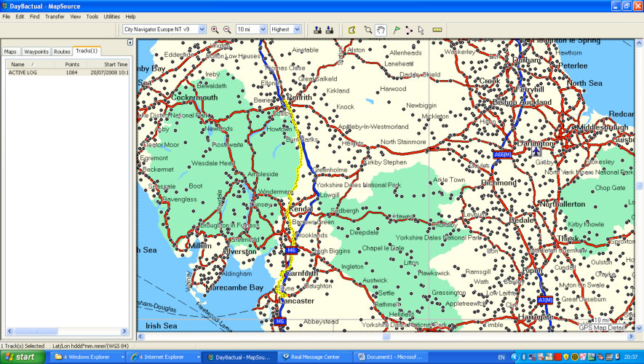The width and height of the screenshot is (644, 364).
Task: Click map horizontal scroll left arrow
Action: [x=140, y=336]
